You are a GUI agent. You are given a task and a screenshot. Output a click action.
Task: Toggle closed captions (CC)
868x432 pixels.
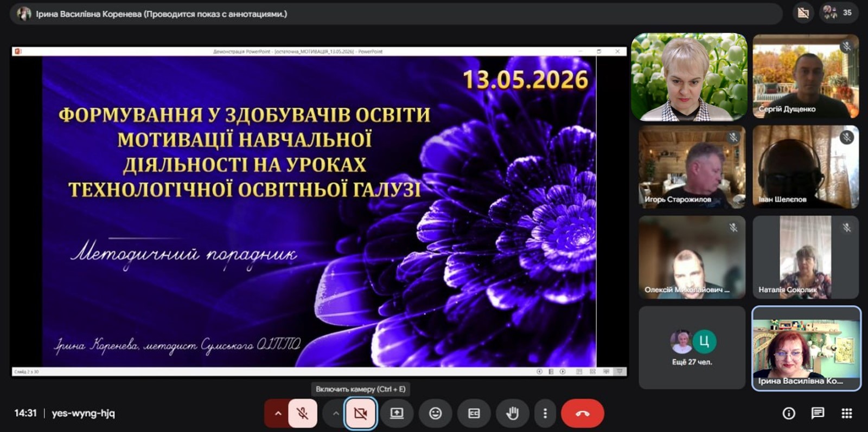474,414
